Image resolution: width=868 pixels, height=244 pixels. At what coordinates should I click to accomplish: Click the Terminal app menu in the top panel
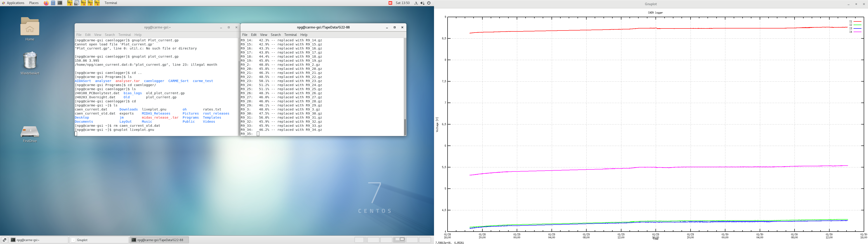click(111, 3)
